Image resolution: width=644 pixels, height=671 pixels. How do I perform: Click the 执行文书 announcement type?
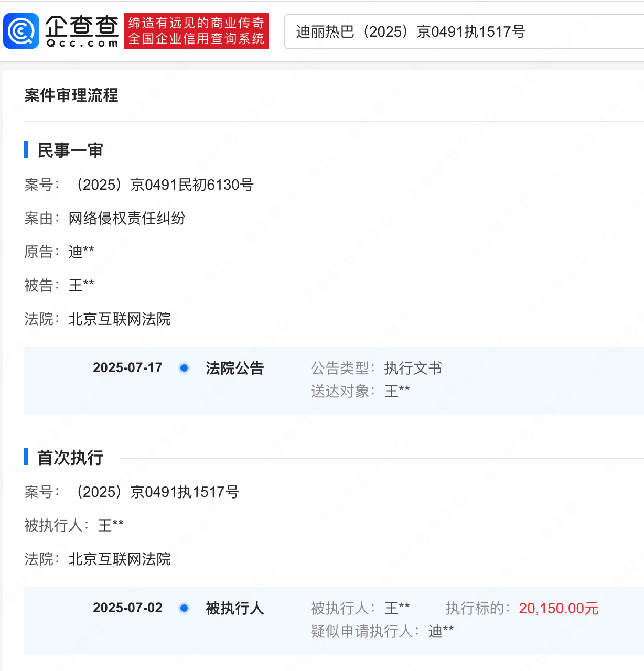click(413, 368)
